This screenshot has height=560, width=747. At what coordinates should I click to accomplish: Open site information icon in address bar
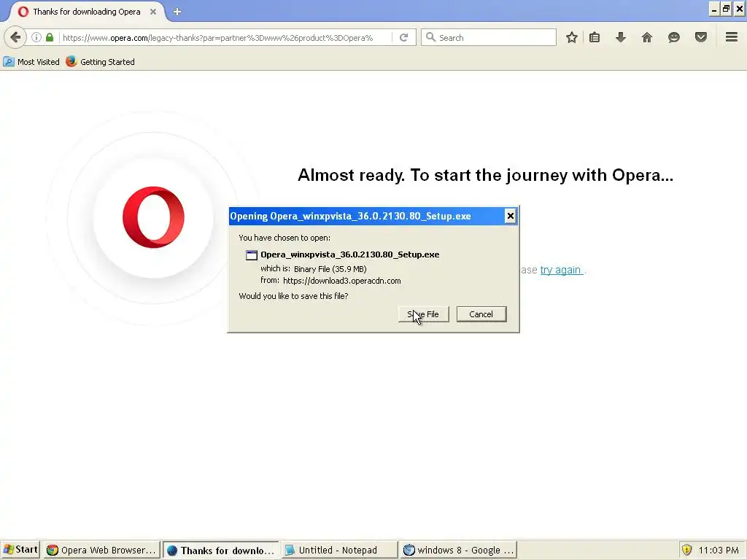click(x=36, y=37)
